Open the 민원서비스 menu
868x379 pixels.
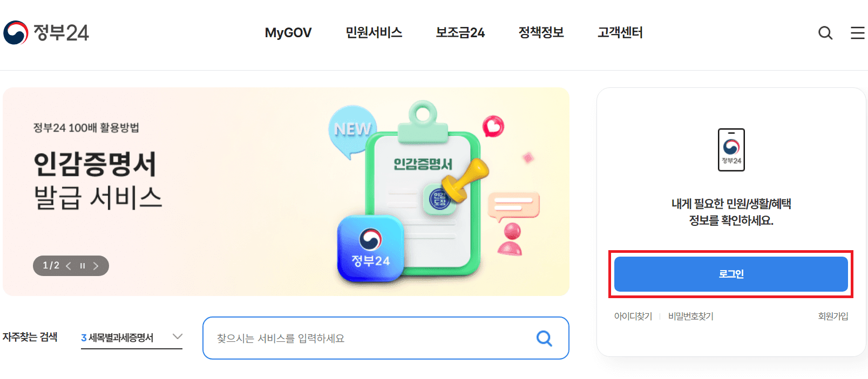coord(374,33)
